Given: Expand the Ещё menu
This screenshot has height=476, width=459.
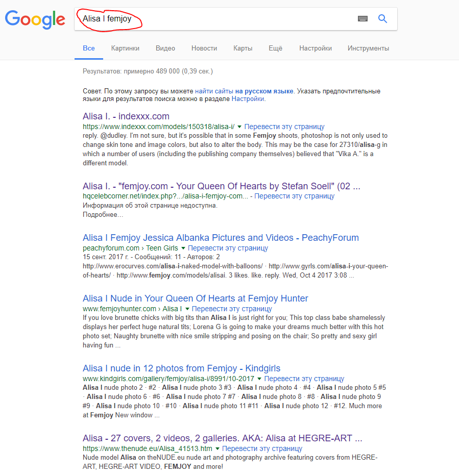Looking at the screenshot, I should point(275,48).
